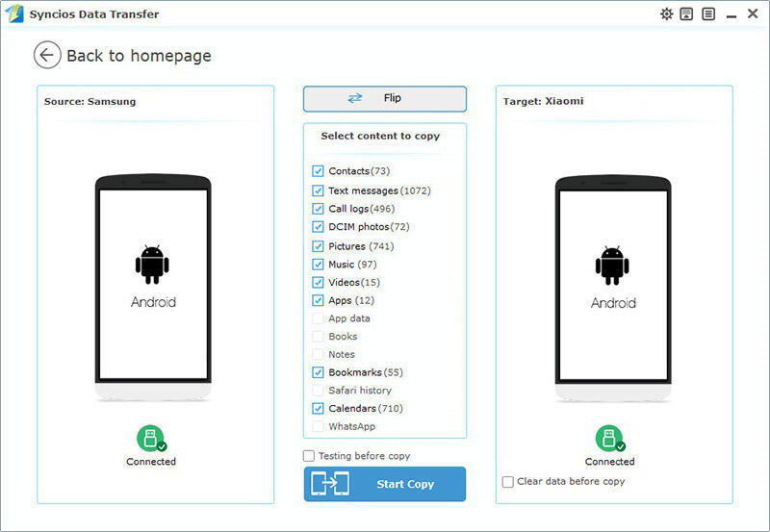Screen dimensions: 770x532
Task: Click the Books checkbox
Action: (x=318, y=337)
